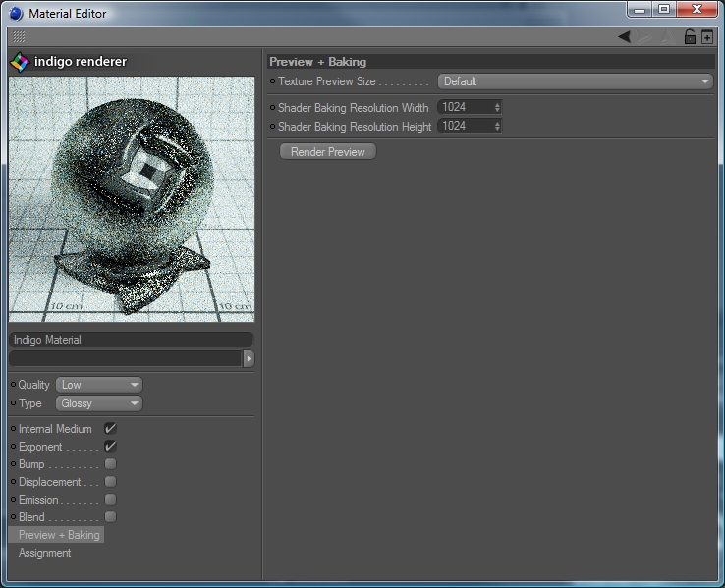Viewport: 725px width, 588px height.
Task: Toggle the lock icon in toolbar
Action: click(690, 36)
